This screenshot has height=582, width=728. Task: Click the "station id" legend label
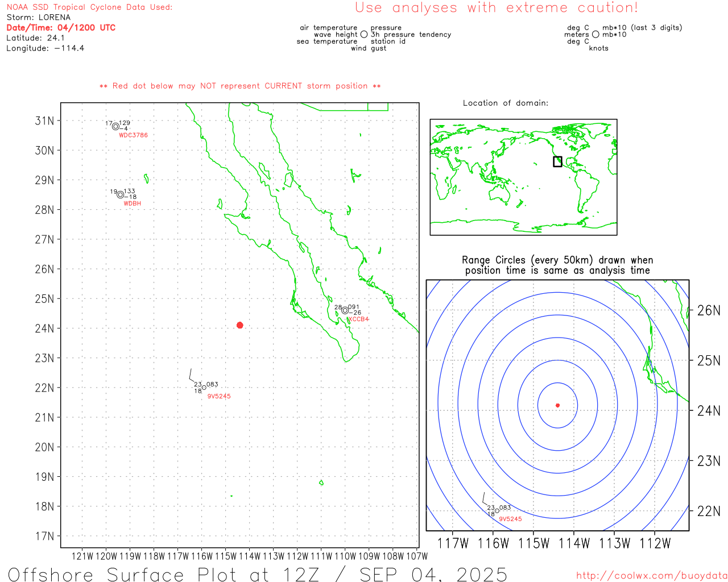(388, 41)
